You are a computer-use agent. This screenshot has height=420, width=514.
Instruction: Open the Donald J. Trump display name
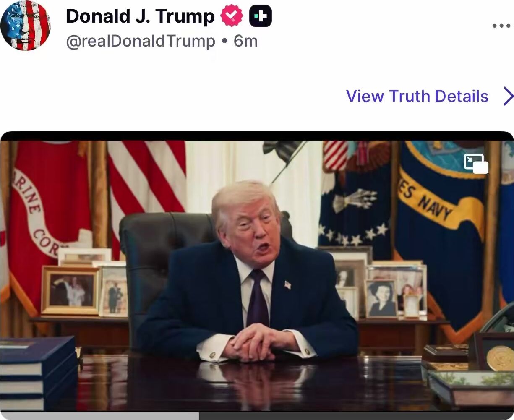tap(140, 16)
